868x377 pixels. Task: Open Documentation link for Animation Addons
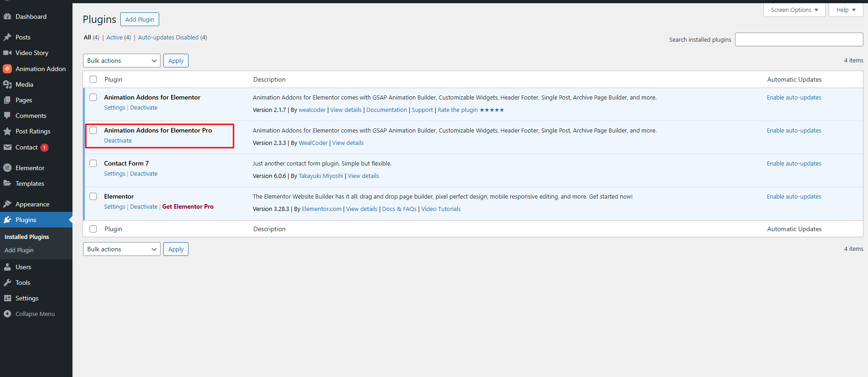(386, 110)
